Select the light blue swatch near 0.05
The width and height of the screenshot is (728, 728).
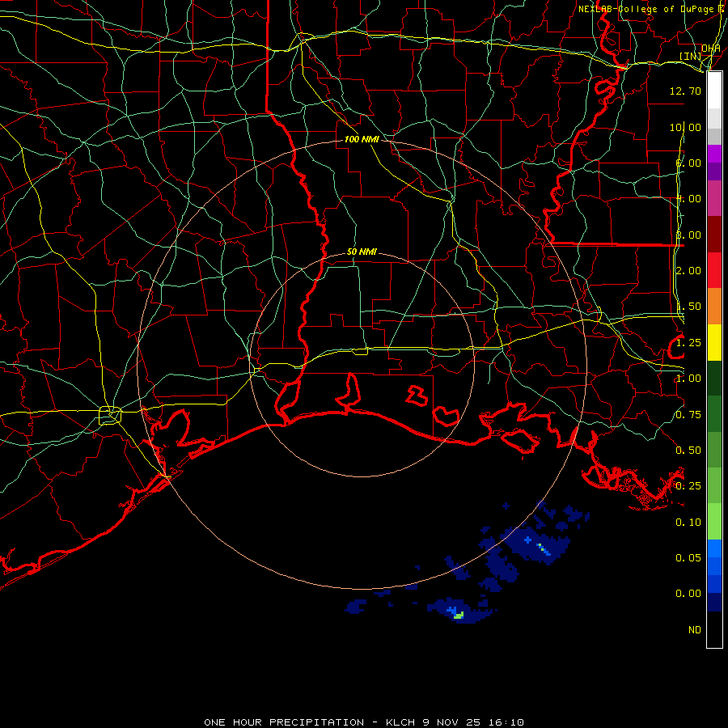(x=714, y=548)
